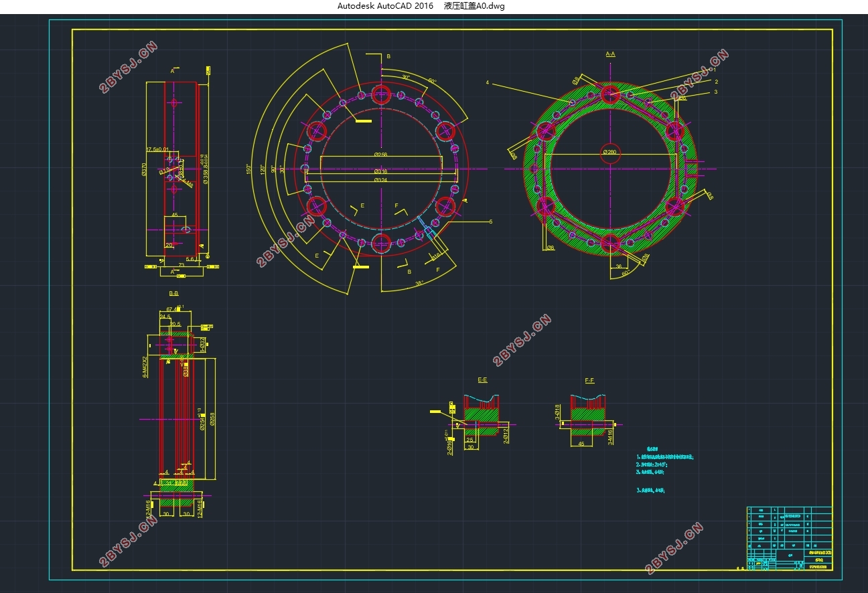Select part callout number 2

coord(716,82)
